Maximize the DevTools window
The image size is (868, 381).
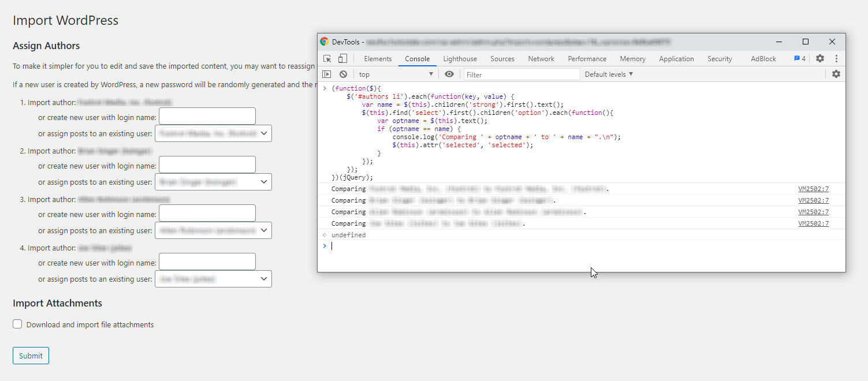(x=806, y=42)
